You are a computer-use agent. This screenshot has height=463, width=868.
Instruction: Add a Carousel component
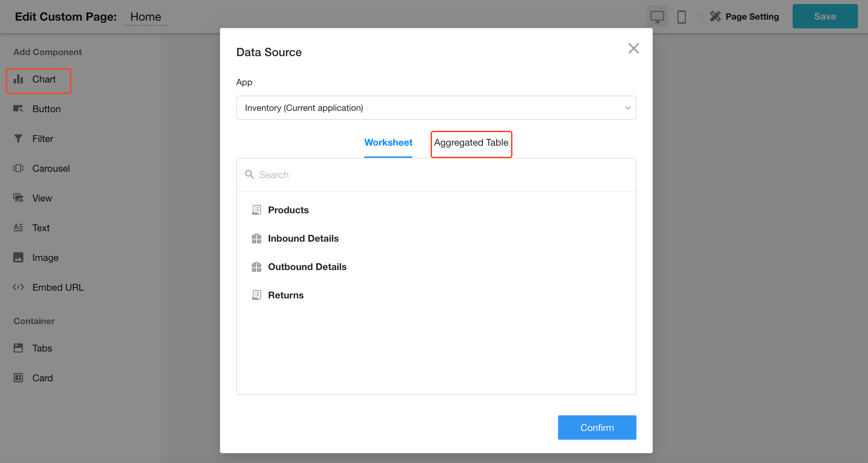point(51,168)
